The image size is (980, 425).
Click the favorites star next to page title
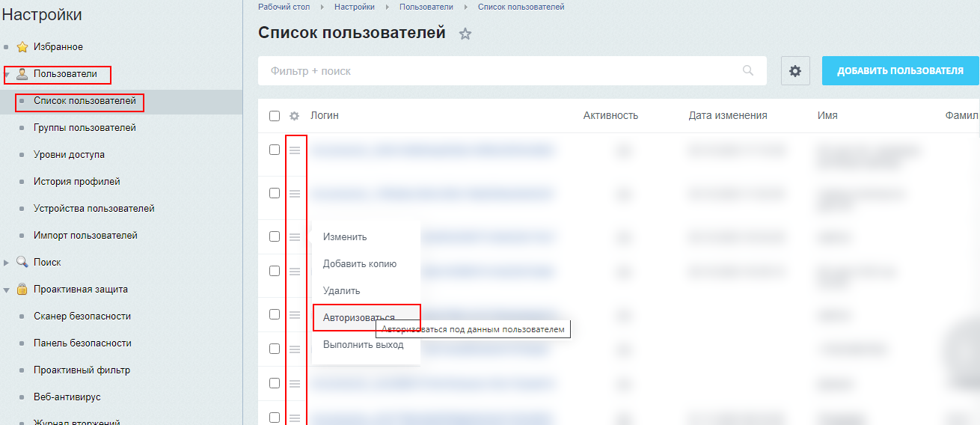pyautogui.click(x=465, y=34)
